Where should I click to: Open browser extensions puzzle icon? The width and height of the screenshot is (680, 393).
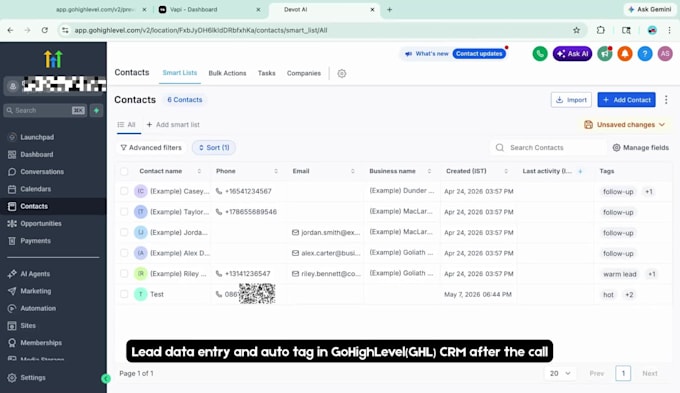pos(601,30)
